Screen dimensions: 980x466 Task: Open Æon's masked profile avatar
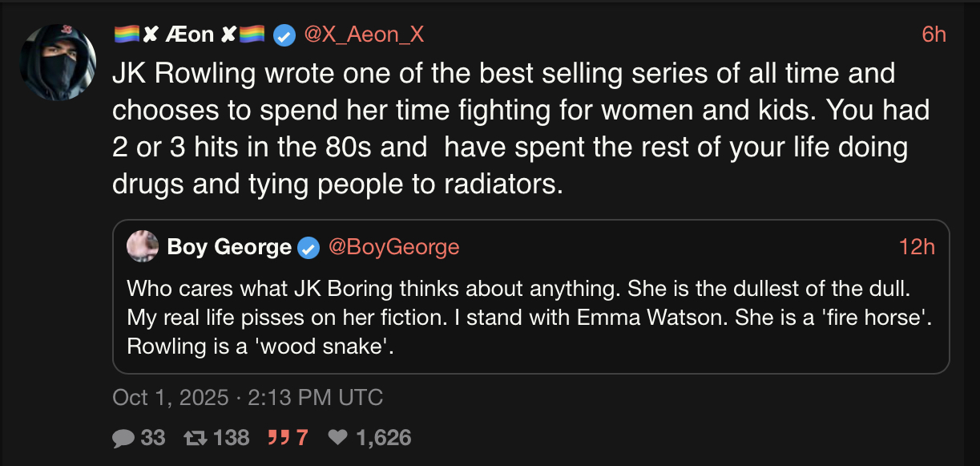(x=57, y=63)
